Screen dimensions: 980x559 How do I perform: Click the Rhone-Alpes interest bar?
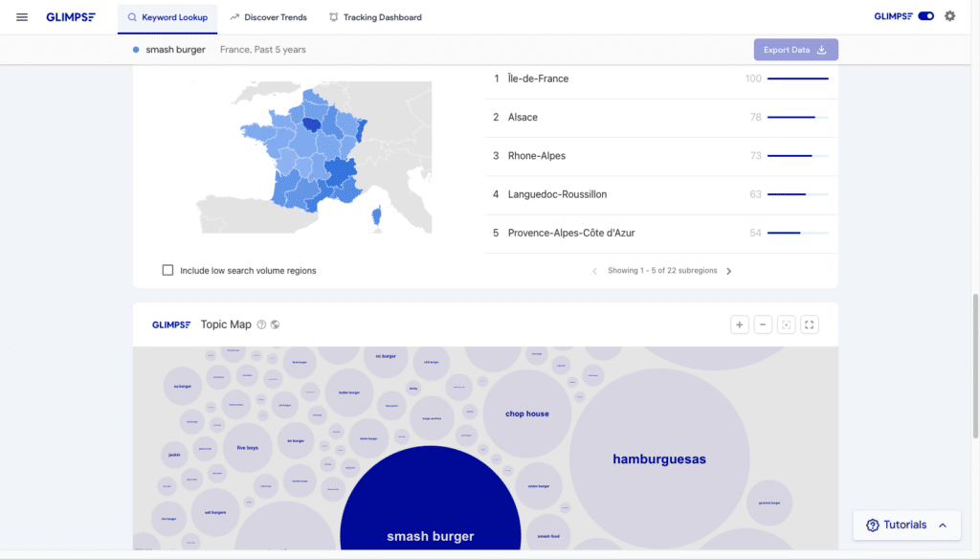click(798, 156)
